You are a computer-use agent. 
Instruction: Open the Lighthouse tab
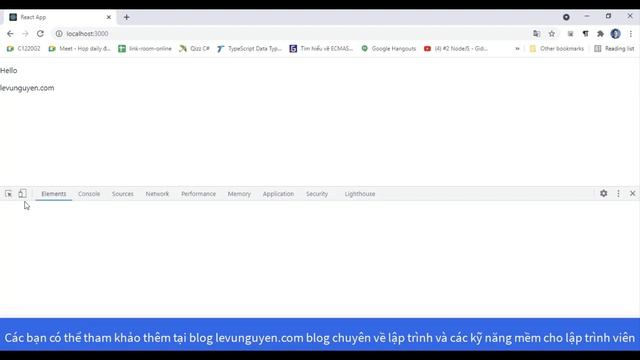pyautogui.click(x=360, y=194)
